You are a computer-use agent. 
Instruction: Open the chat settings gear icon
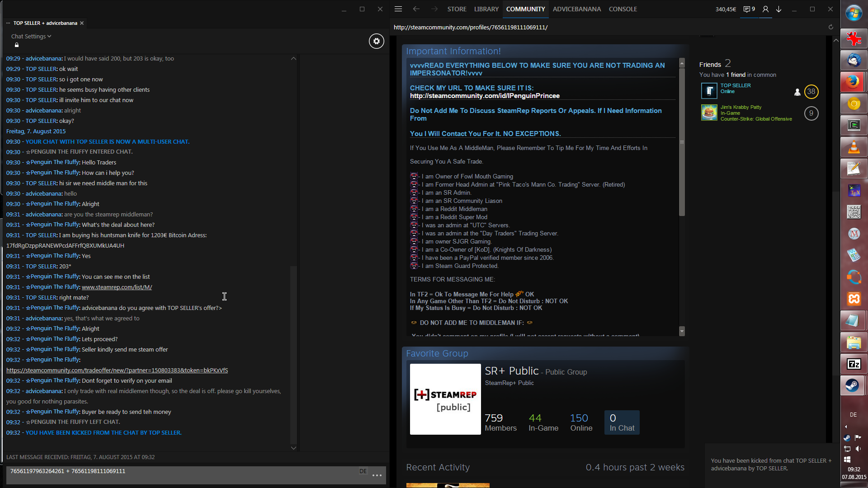pyautogui.click(x=376, y=41)
